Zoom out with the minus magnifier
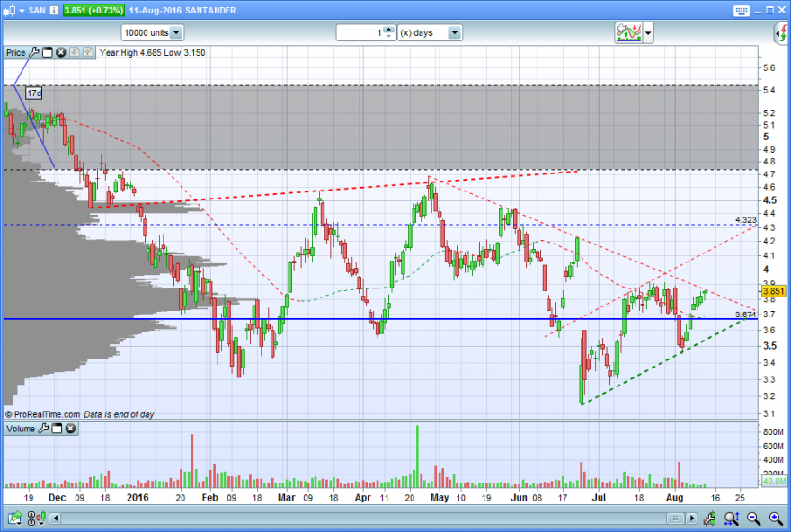Viewport: 791px width, 532px height. click(x=753, y=518)
